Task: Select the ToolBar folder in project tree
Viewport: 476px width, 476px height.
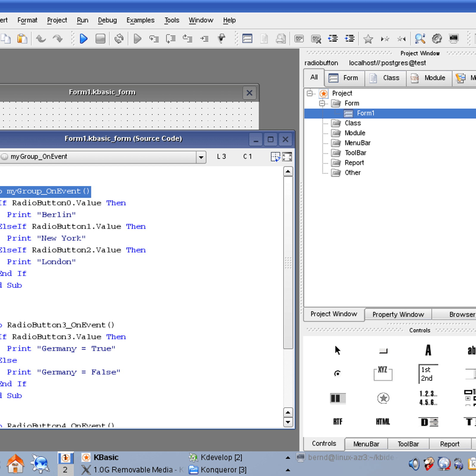Action: point(355,153)
